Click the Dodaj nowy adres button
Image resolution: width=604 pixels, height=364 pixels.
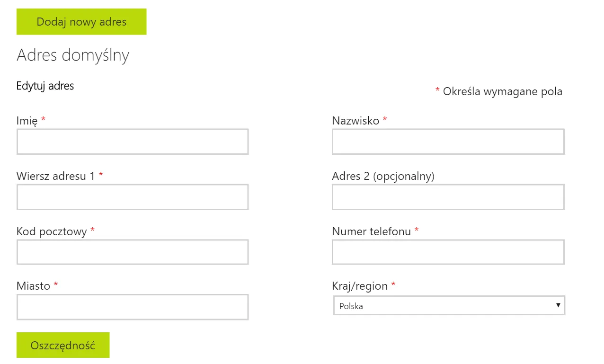[x=81, y=21]
